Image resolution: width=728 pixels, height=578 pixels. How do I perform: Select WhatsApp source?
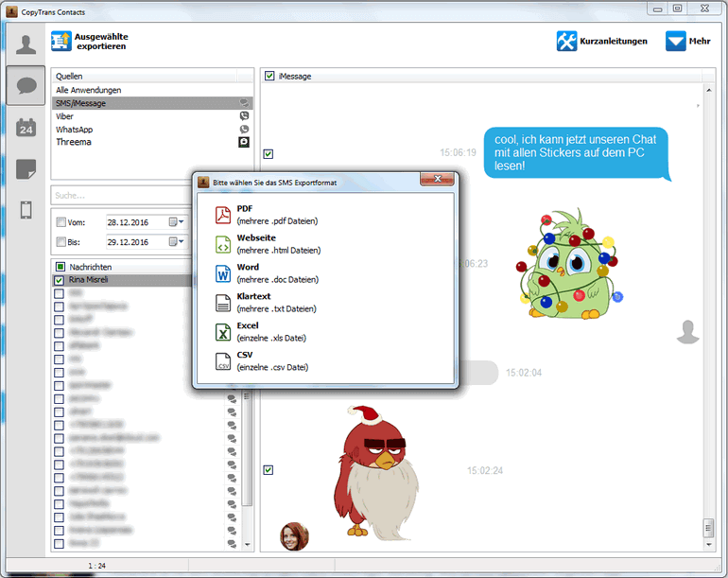click(152, 130)
